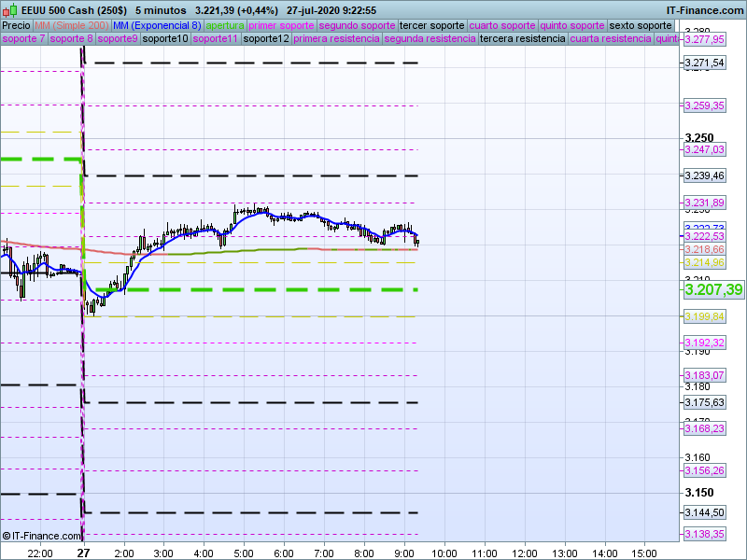Select the Precio indicator label
The image size is (747, 560).
(x=16, y=26)
